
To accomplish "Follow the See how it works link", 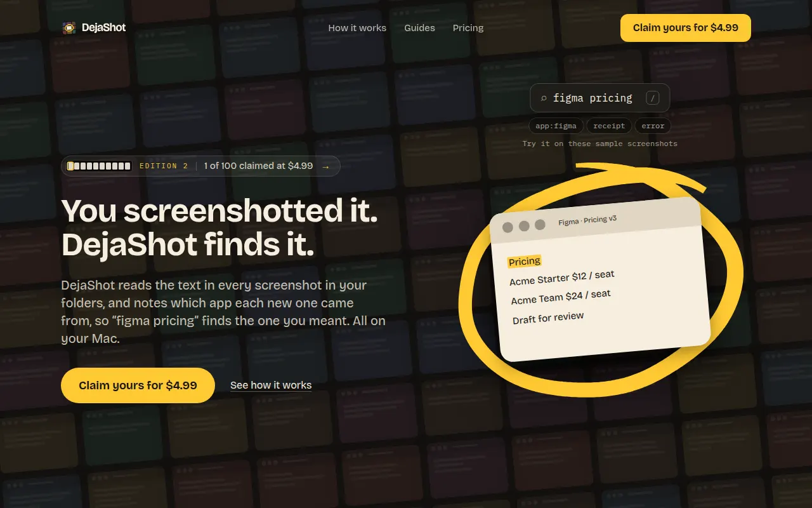I will pyautogui.click(x=271, y=385).
